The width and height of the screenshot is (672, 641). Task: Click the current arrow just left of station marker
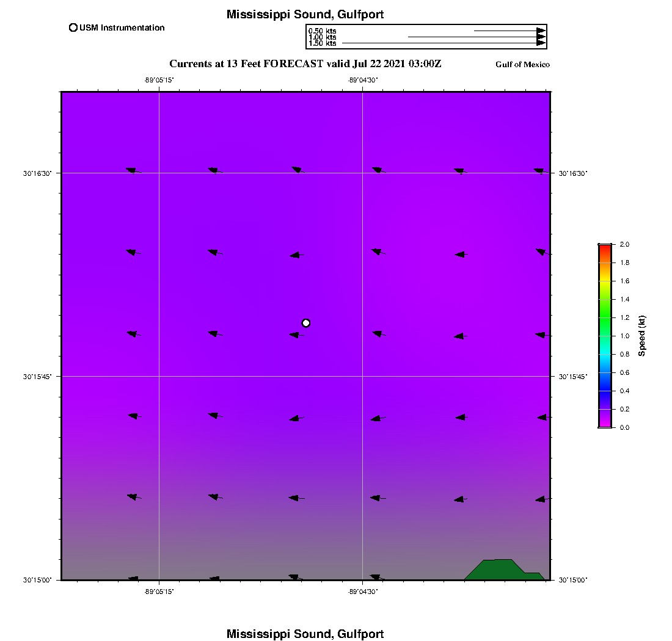[x=296, y=335]
